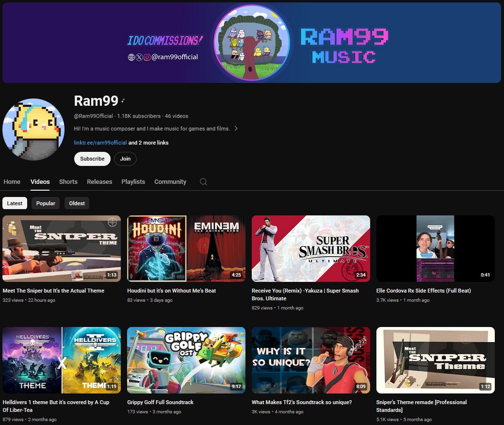Sort videos by Oldest
This screenshot has width=504, height=425.
77,203
